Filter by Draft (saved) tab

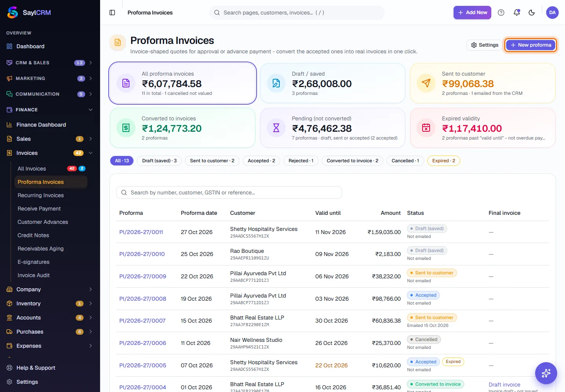159,161
